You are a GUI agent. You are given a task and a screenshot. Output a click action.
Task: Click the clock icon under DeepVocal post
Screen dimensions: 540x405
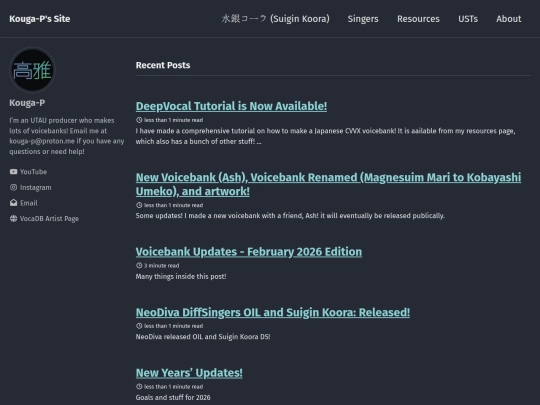(x=139, y=120)
